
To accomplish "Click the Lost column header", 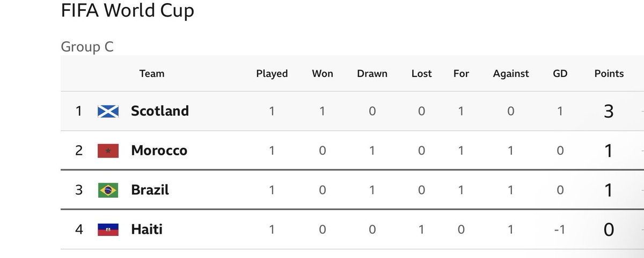I will coord(421,74).
